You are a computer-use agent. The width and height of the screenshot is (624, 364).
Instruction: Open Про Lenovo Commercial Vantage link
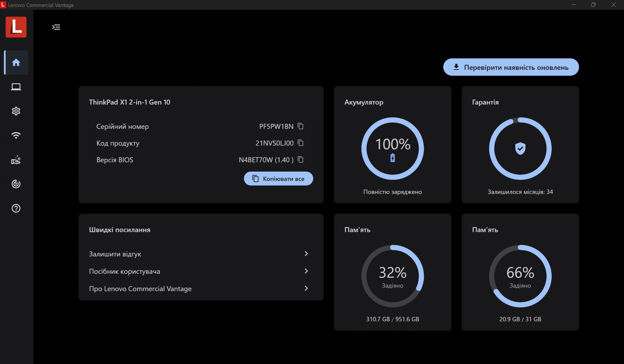click(x=140, y=289)
